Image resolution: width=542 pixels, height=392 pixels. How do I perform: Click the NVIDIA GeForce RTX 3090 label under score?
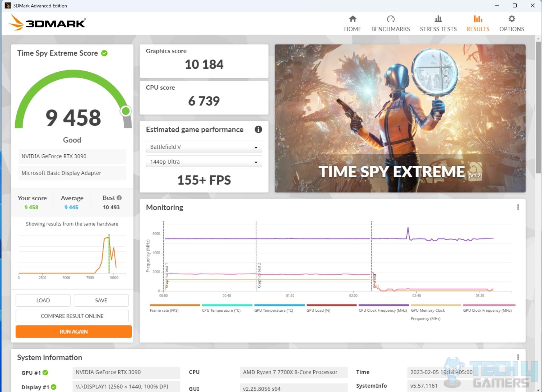click(72, 156)
